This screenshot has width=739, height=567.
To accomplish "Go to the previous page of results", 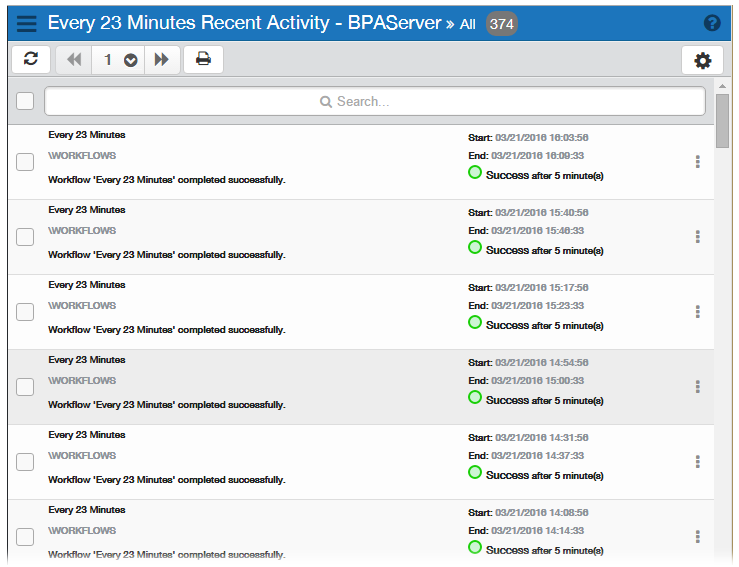I will 73,60.
